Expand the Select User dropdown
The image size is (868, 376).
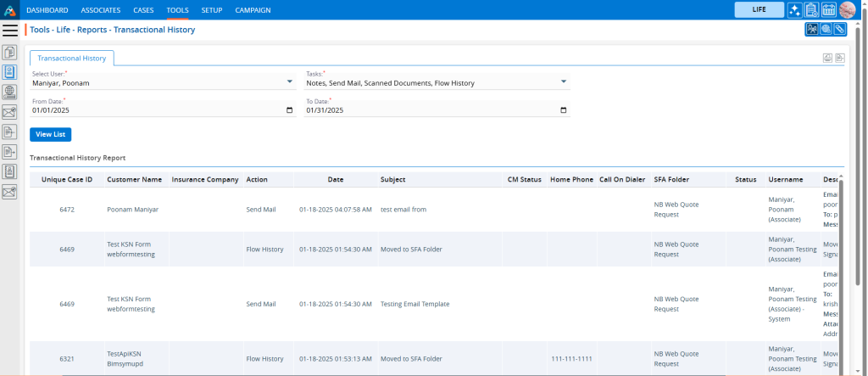click(x=290, y=83)
